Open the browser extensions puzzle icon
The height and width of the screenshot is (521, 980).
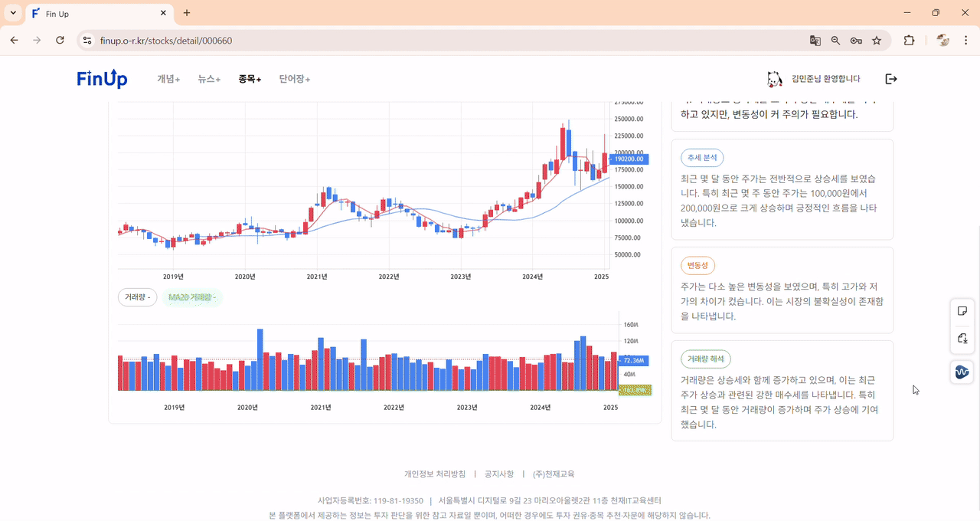pos(909,40)
